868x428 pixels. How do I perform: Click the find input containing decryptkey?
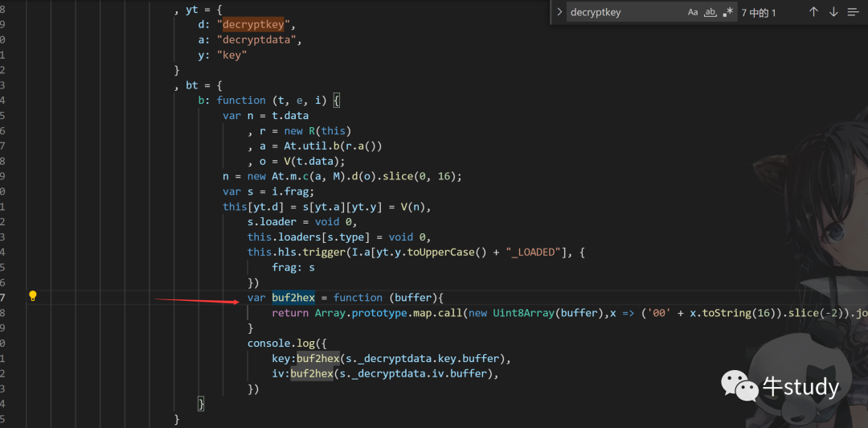[625, 12]
